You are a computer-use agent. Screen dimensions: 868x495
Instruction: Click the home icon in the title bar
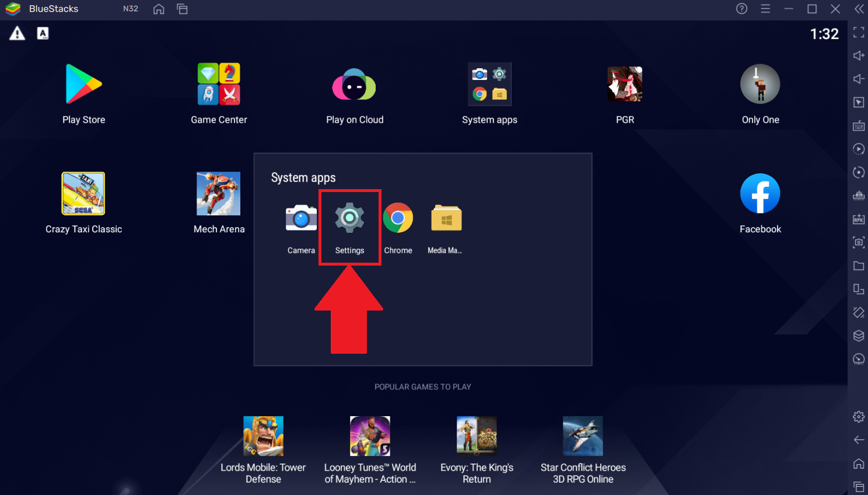[x=159, y=9]
